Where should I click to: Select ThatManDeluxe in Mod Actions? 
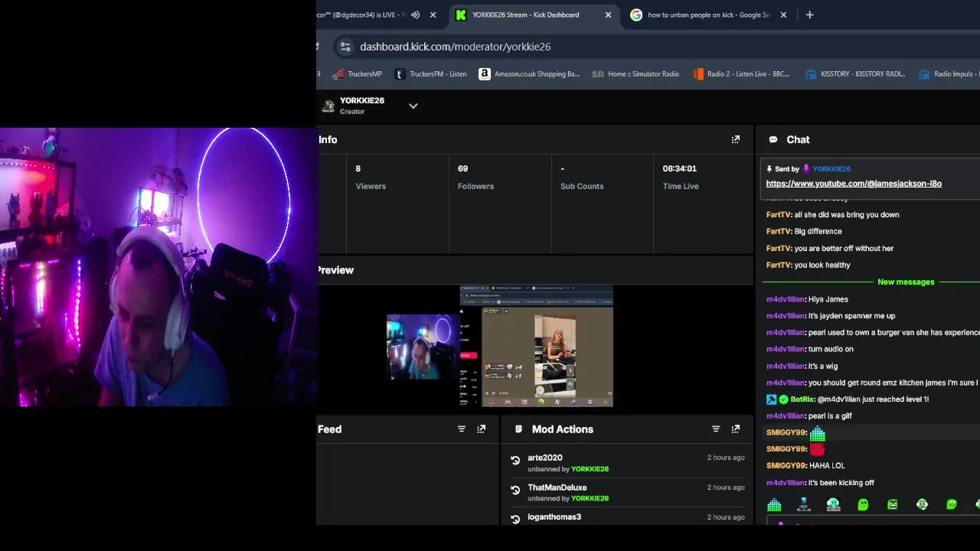557,487
